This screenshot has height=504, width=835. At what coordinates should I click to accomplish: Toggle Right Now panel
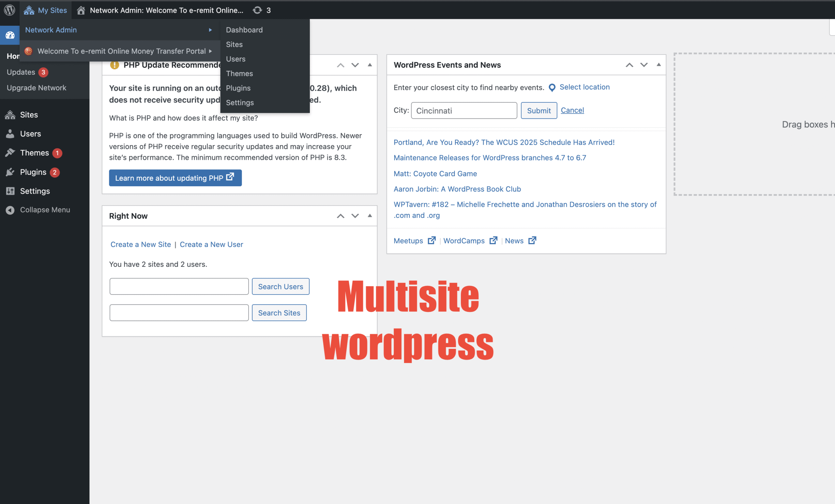coord(370,216)
